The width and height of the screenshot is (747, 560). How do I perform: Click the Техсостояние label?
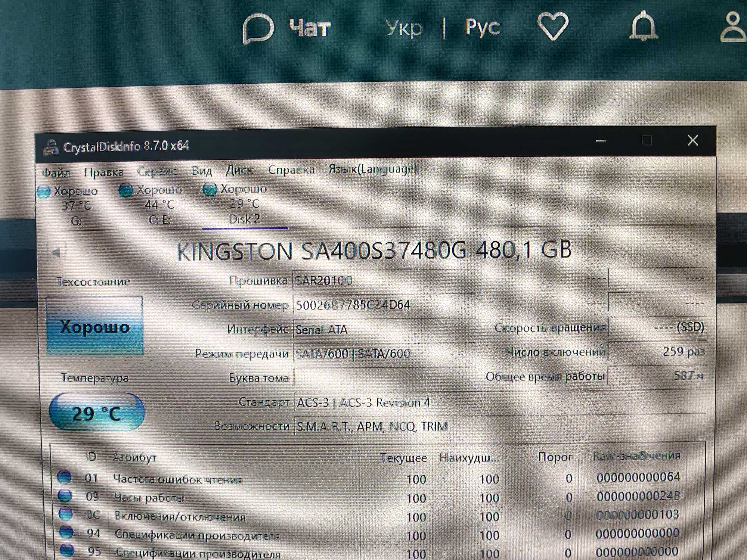click(93, 281)
